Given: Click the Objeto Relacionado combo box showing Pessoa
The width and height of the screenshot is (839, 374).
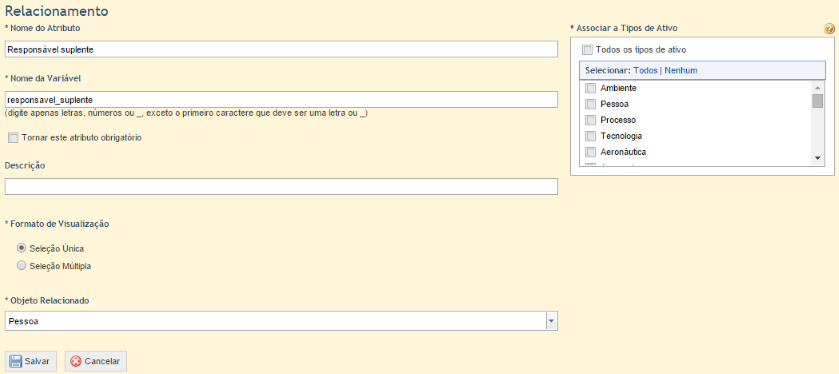Looking at the screenshot, I should 281,322.
